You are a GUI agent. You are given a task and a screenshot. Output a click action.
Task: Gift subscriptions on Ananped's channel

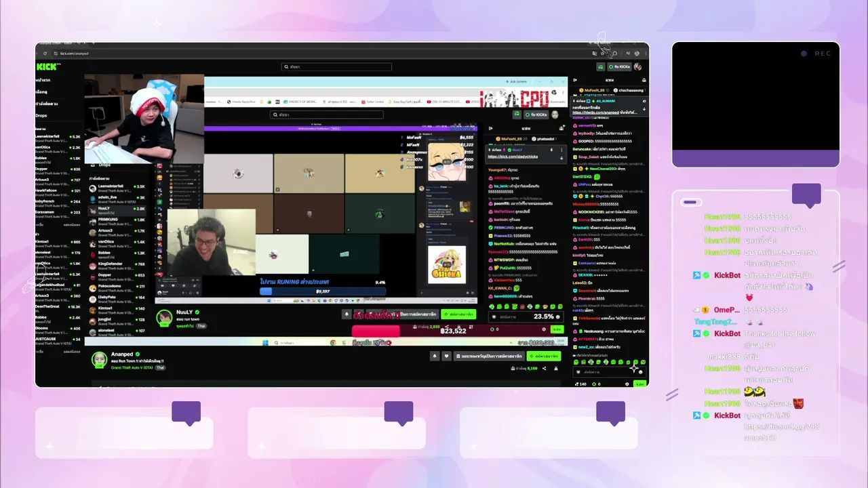pos(490,356)
